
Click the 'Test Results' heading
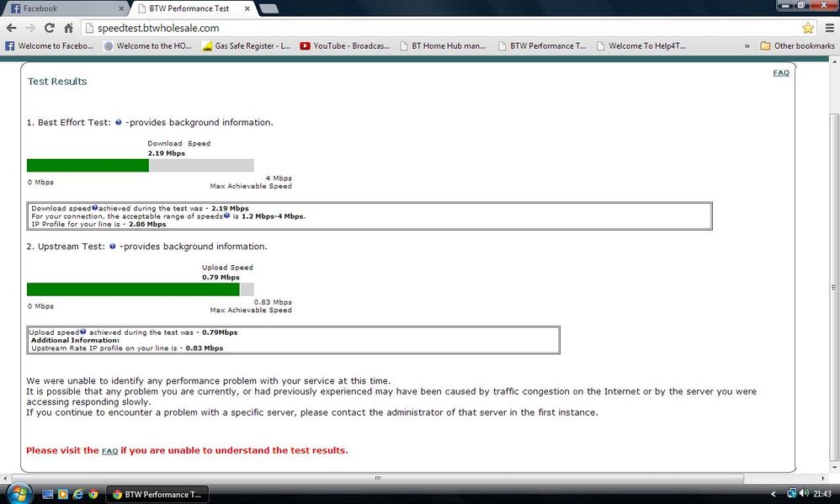(x=57, y=82)
